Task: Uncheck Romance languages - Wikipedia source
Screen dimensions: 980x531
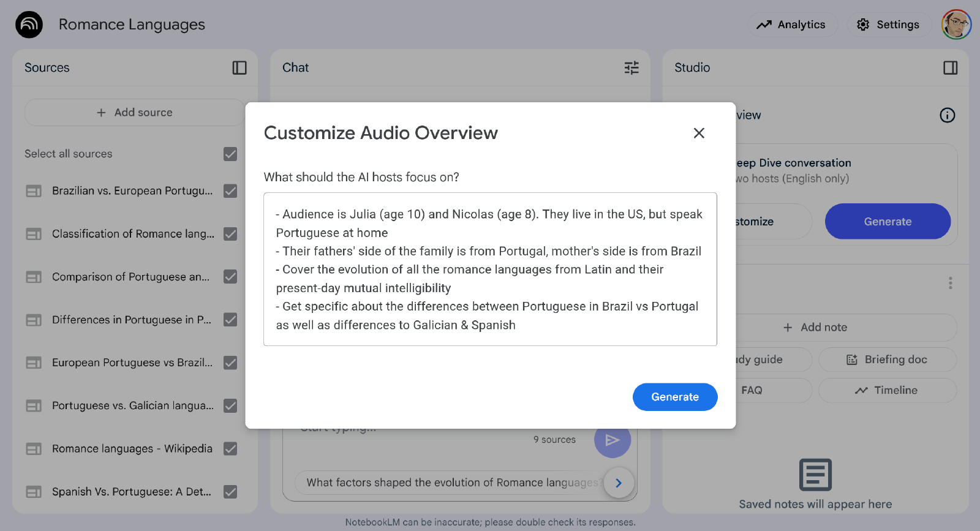Action: (x=230, y=449)
